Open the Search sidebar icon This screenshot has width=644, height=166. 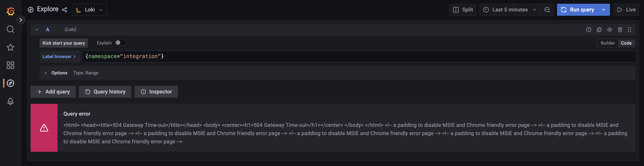pos(10,29)
